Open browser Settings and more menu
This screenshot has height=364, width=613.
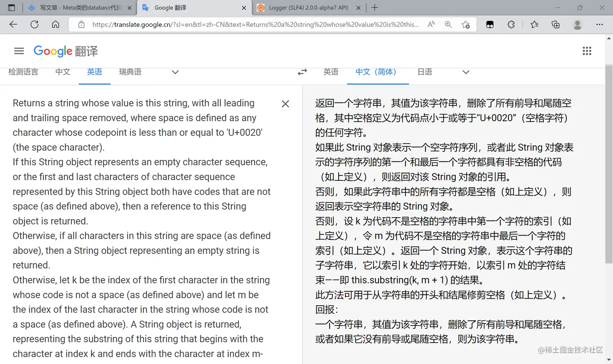599,24
